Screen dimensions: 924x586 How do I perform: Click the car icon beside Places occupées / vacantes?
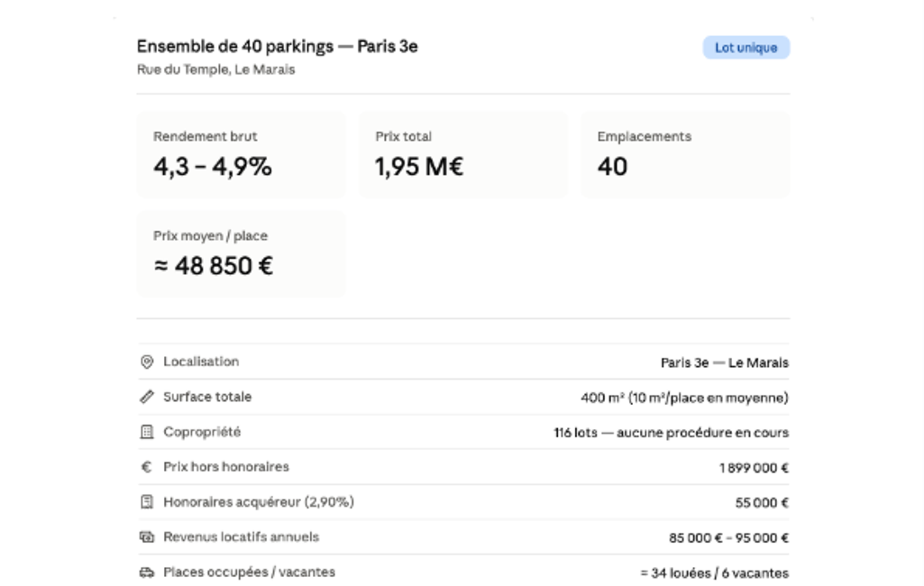[147, 572]
